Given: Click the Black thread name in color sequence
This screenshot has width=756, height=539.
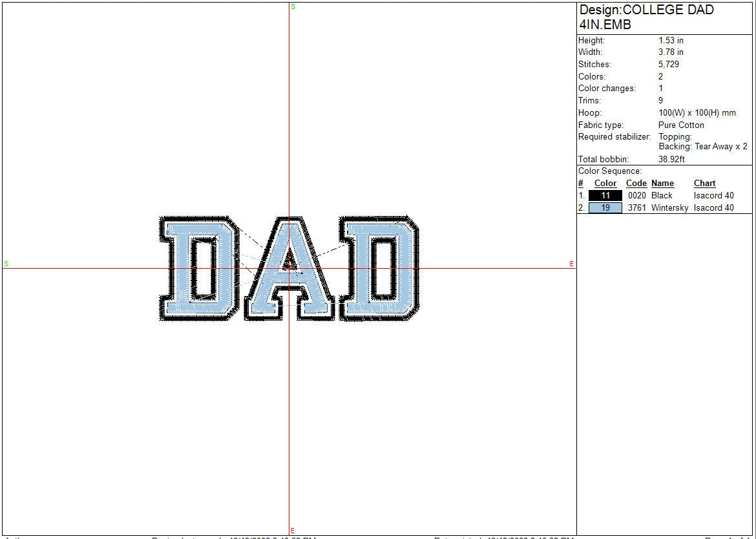Looking at the screenshot, I should pos(662,195).
